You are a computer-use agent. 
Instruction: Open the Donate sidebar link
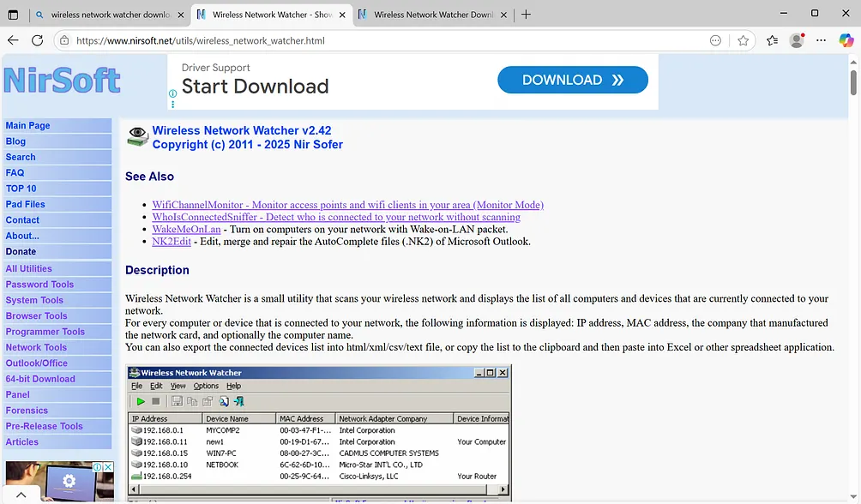pos(57,251)
